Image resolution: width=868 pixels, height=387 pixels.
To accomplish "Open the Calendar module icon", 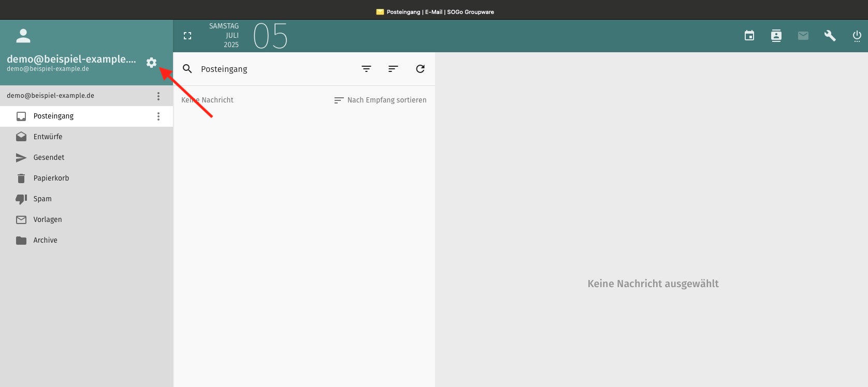I will click(x=749, y=36).
